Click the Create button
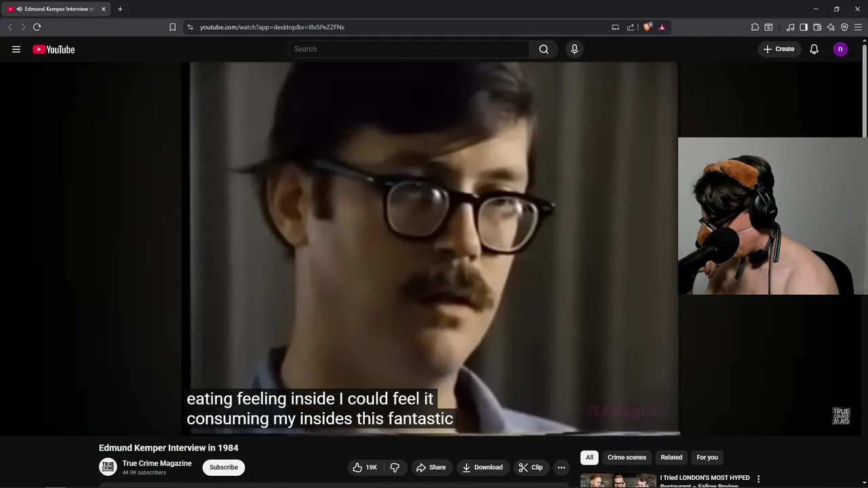The image size is (868, 488). click(x=778, y=49)
